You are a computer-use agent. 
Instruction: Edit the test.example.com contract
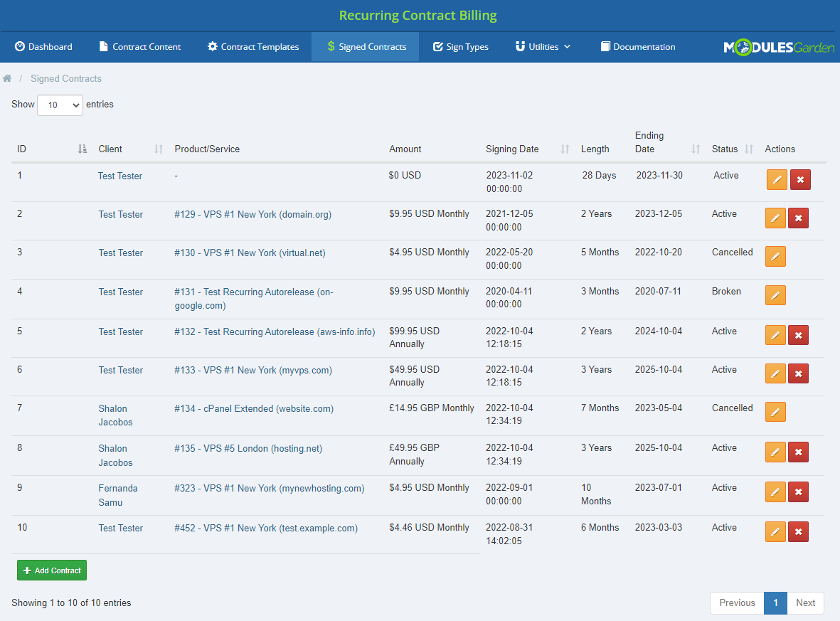click(x=775, y=532)
